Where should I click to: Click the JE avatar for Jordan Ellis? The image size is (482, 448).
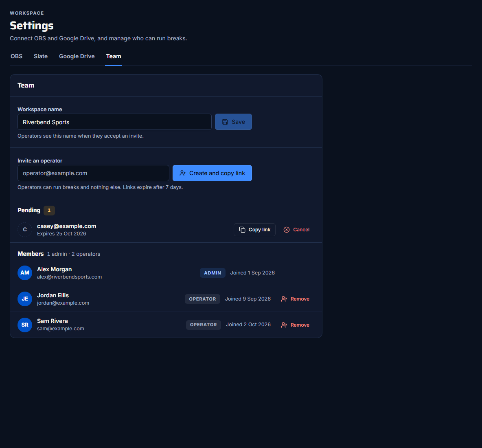tap(25, 299)
